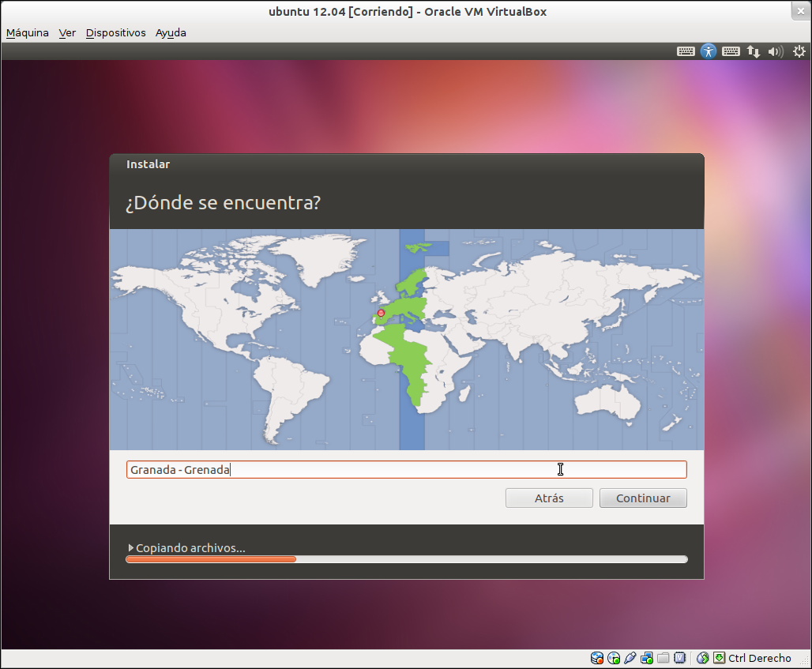This screenshot has width=812, height=669.
Task: Click the green arrow host key icon
Action: pos(720,658)
